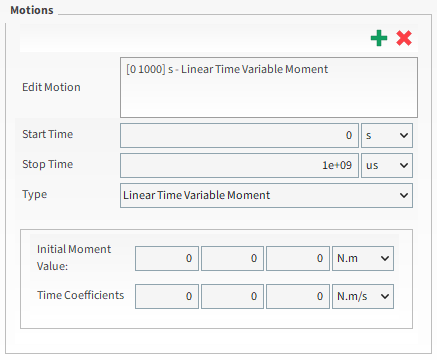Open the Initial Moment N.m unit dropdown
Image resolution: width=437 pixels, height=360 pixels.
[x=363, y=258]
